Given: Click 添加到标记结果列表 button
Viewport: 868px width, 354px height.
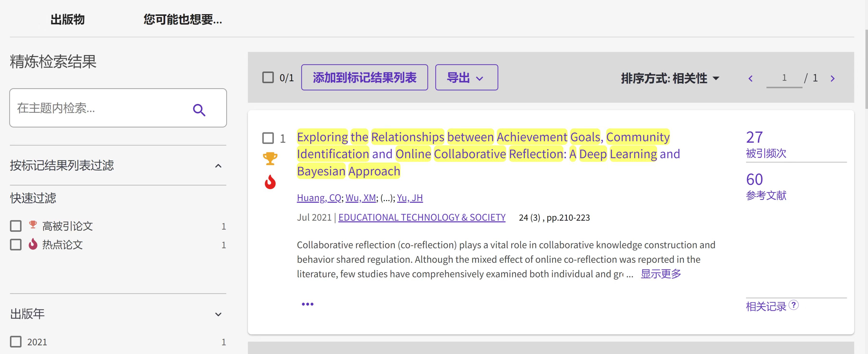Looking at the screenshot, I should pos(364,78).
